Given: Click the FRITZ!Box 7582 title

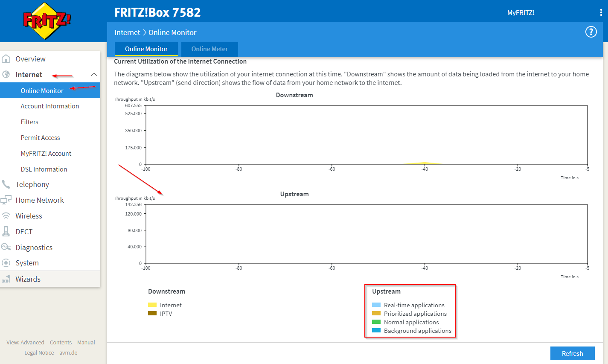Looking at the screenshot, I should coord(157,12).
